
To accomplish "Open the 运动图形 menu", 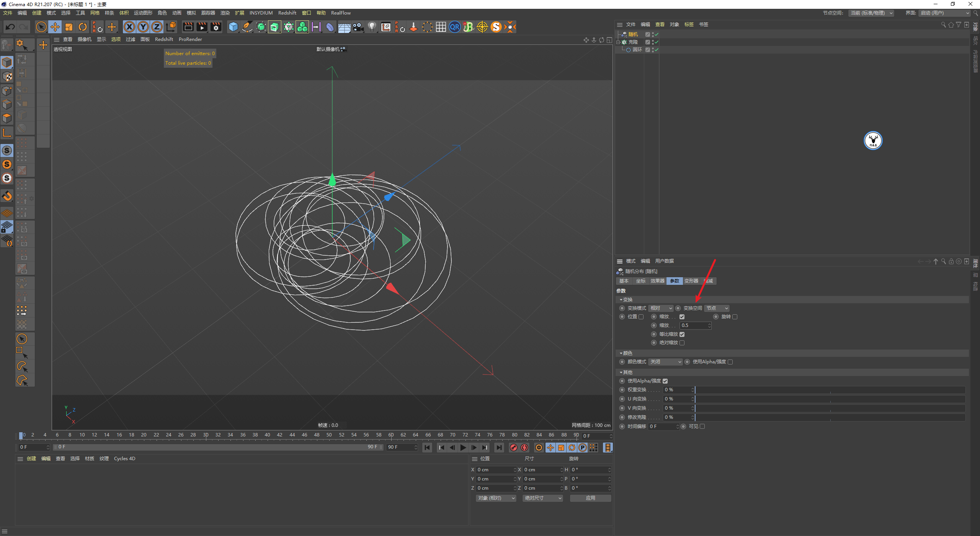I will 143,13.
